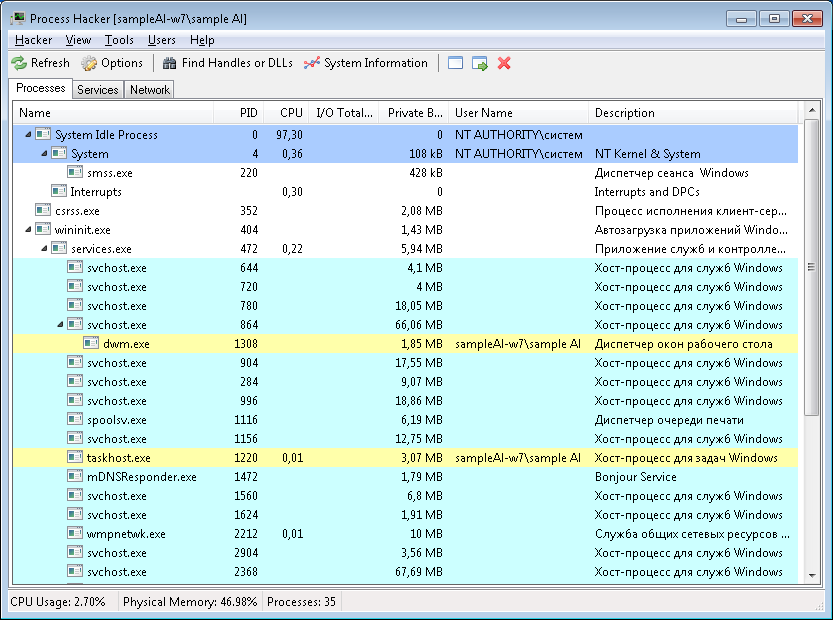833x620 pixels.
Task: Collapse the services.exe tree node
Action: pyautogui.click(x=44, y=249)
